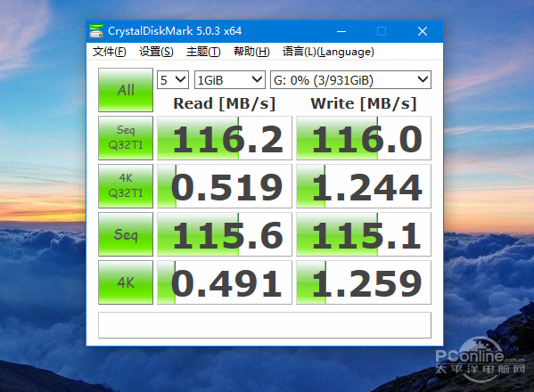Click the Read [MB/s] column header
Viewport: 534px width, 392px height.
coord(224,103)
